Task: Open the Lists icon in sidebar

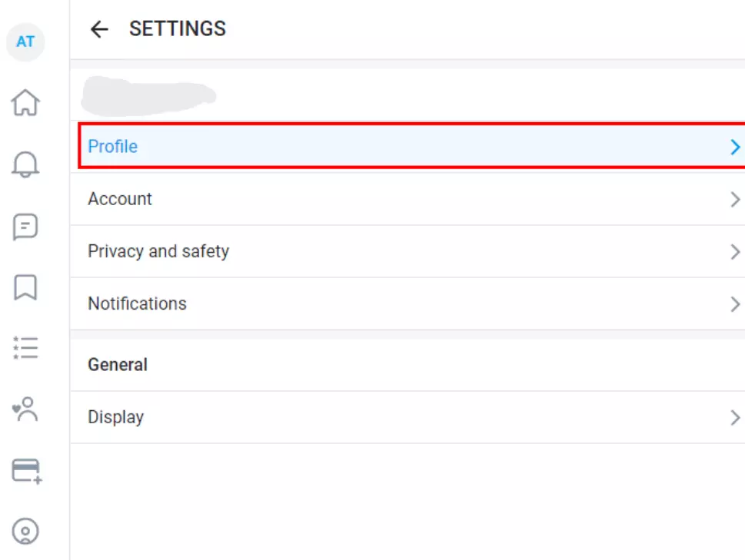Action: click(x=25, y=348)
